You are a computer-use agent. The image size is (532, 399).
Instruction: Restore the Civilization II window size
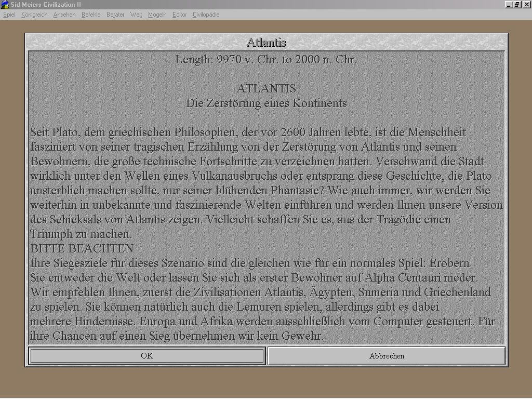pos(517,4)
